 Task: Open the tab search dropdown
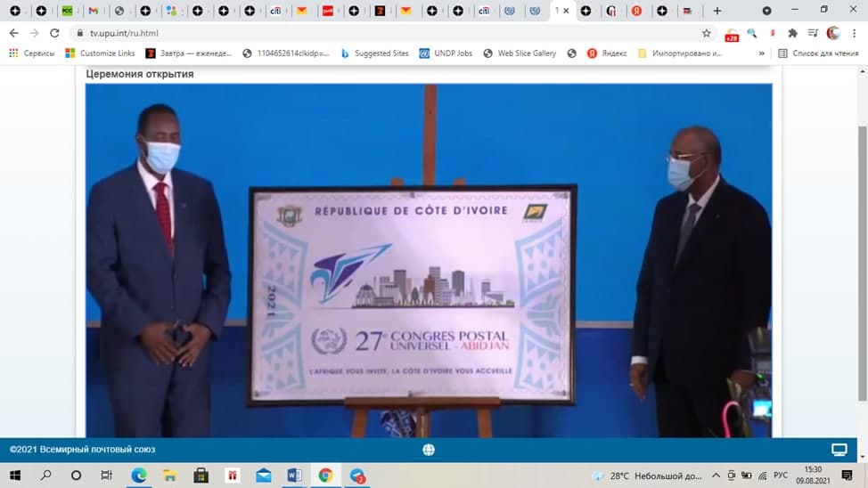(x=766, y=11)
